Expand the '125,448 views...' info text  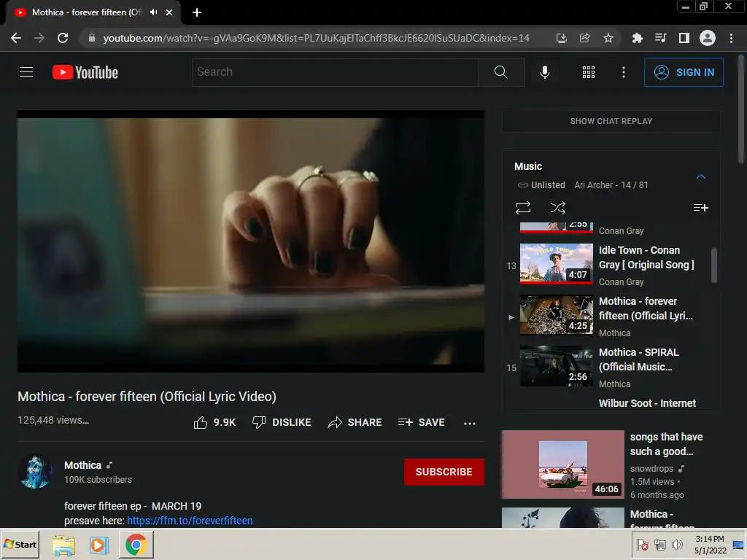pos(53,420)
